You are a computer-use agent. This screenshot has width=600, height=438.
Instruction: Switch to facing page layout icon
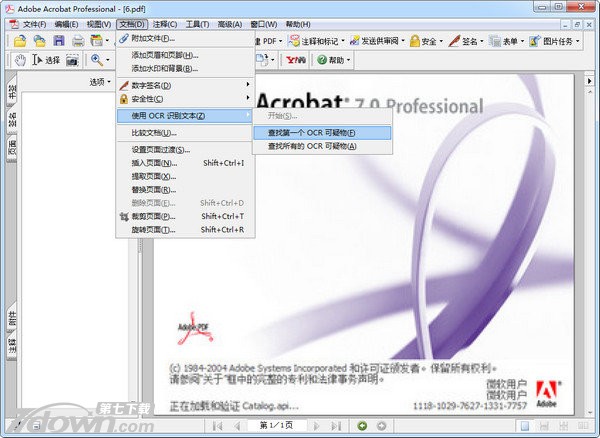(583, 426)
